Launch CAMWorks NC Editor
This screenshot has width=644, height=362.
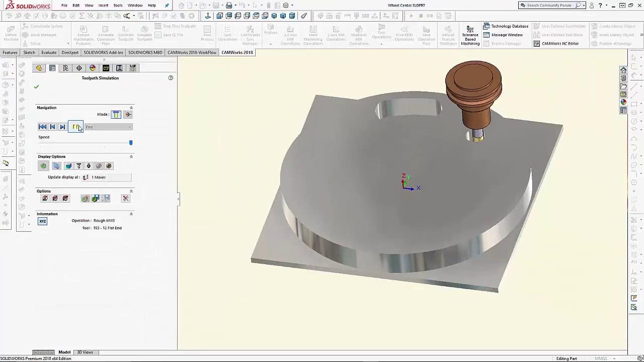click(556, 43)
